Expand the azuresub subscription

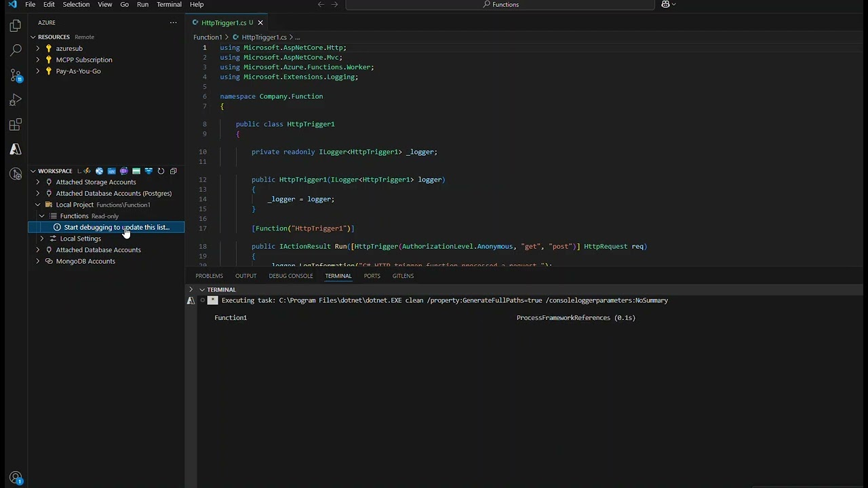point(38,48)
